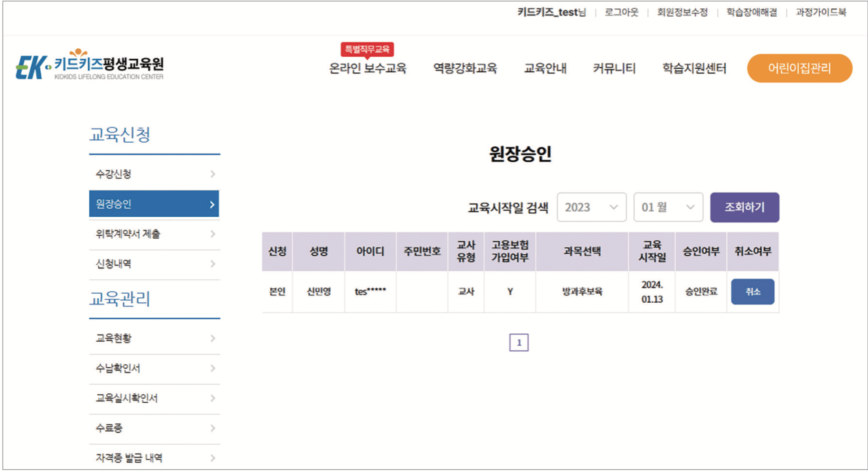Click the 특별직무교육 red badge

click(x=368, y=50)
